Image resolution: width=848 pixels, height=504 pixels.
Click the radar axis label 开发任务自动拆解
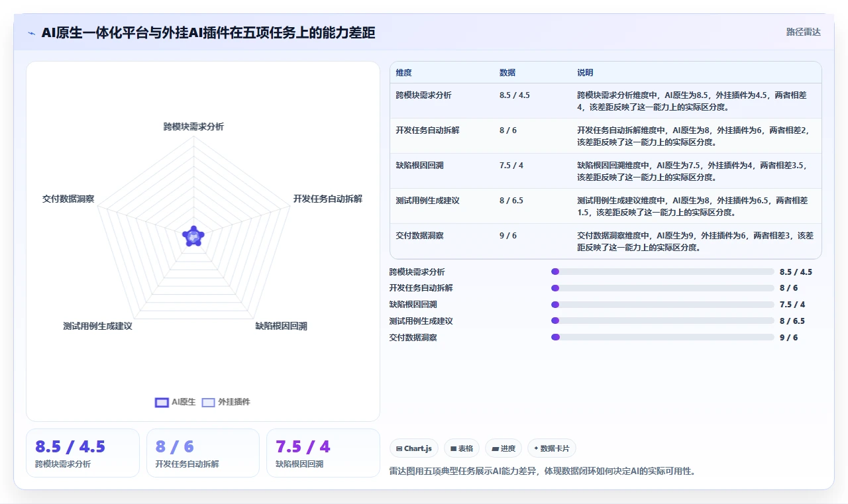pyautogui.click(x=328, y=199)
